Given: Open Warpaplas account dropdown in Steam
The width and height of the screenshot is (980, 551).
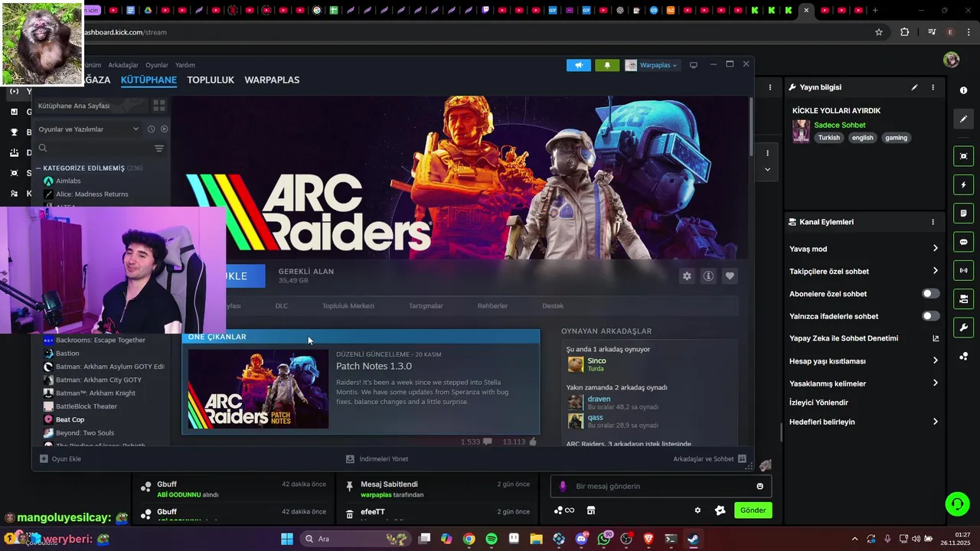Looking at the screenshot, I should tap(652, 65).
